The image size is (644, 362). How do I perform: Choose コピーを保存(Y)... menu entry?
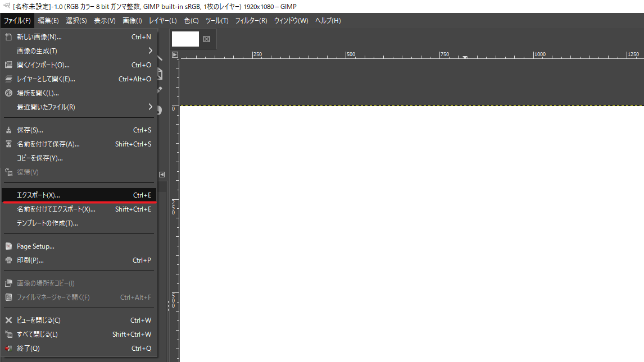[x=79, y=158]
